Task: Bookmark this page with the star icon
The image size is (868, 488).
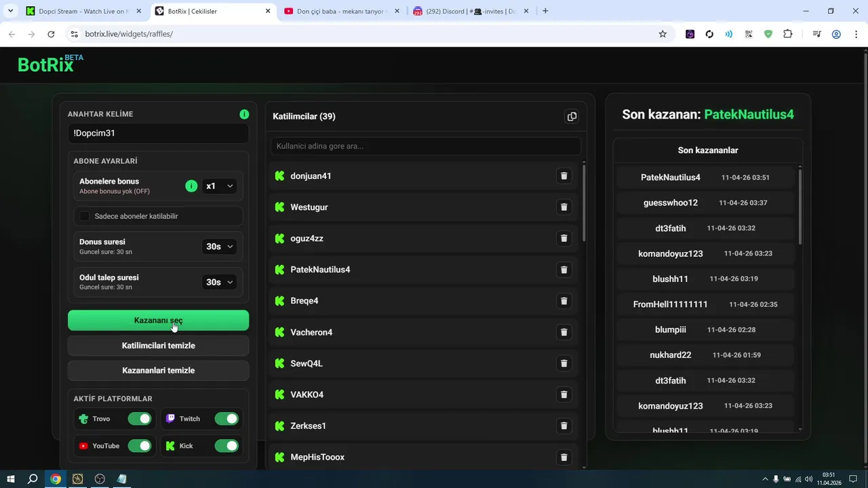Action: pyautogui.click(x=663, y=34)
